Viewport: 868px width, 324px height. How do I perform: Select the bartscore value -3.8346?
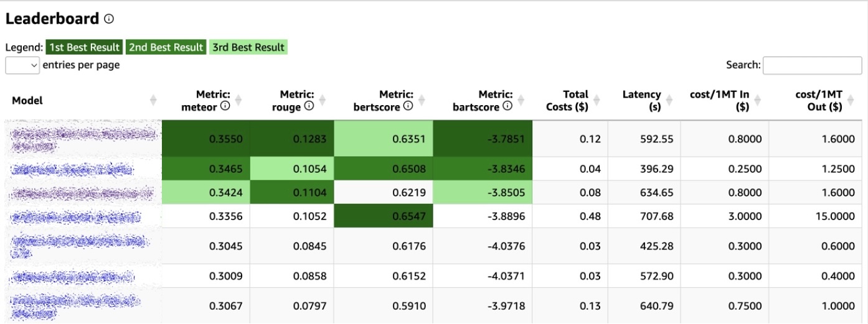(x=506, y=169)
